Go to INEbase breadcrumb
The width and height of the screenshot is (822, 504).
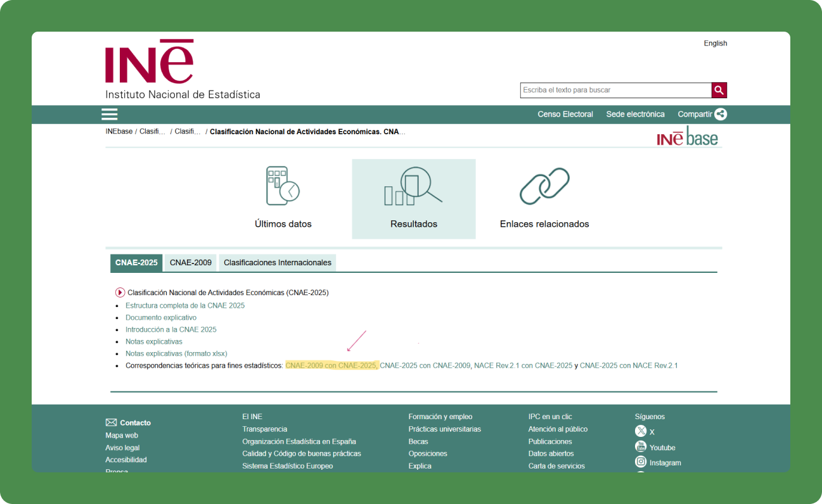pyautogui.click(x=119, y=132)
